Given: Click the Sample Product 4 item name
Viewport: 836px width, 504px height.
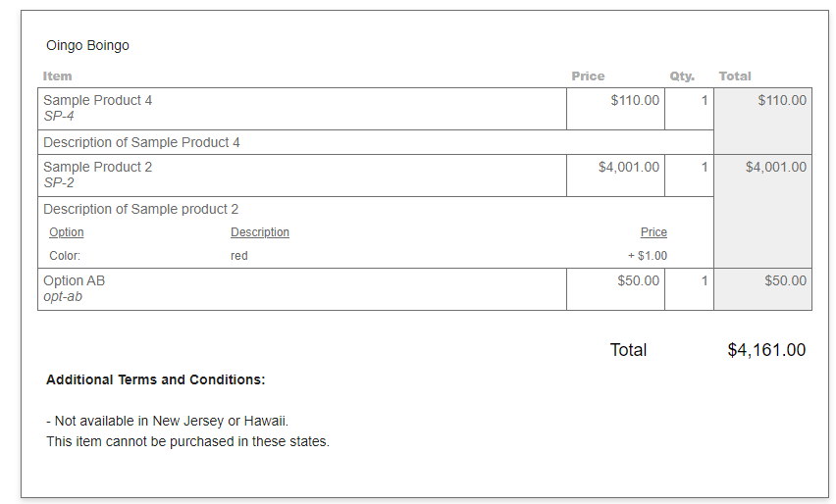Looking at the screenshot, I should (x=97, y=100).
